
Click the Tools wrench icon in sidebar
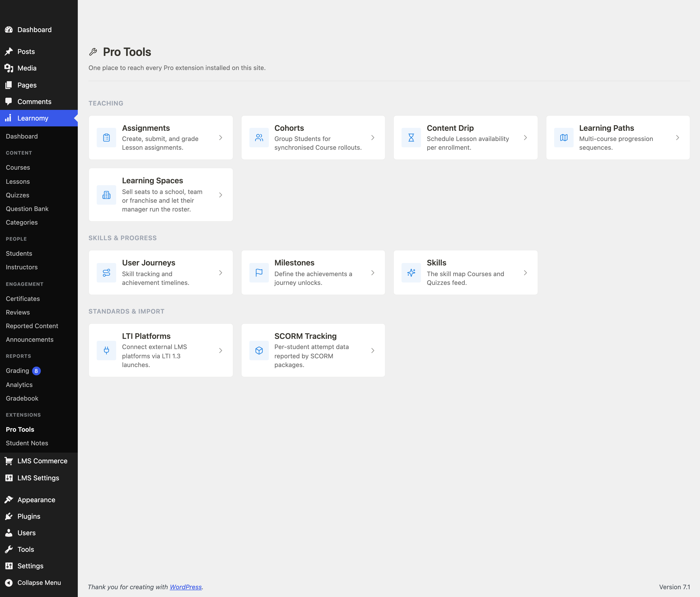click(x=9, y=549)
